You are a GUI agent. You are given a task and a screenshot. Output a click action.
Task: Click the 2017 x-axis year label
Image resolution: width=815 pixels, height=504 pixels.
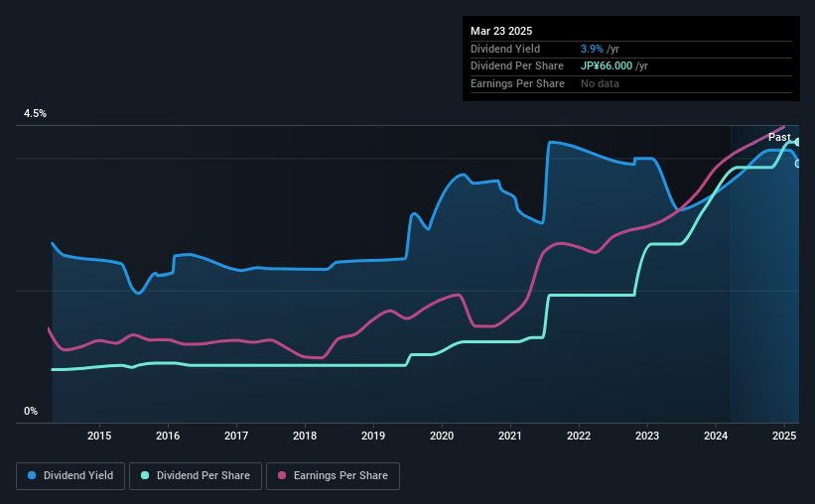(x=236, y=436)
